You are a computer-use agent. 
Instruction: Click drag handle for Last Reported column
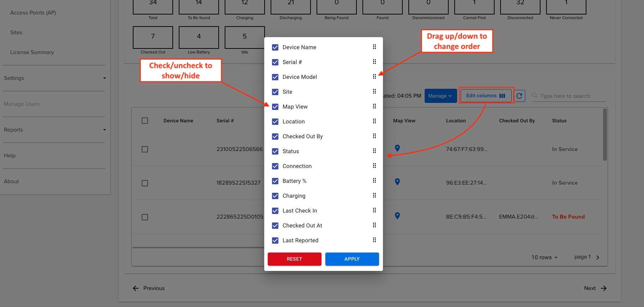pos(374,240)
